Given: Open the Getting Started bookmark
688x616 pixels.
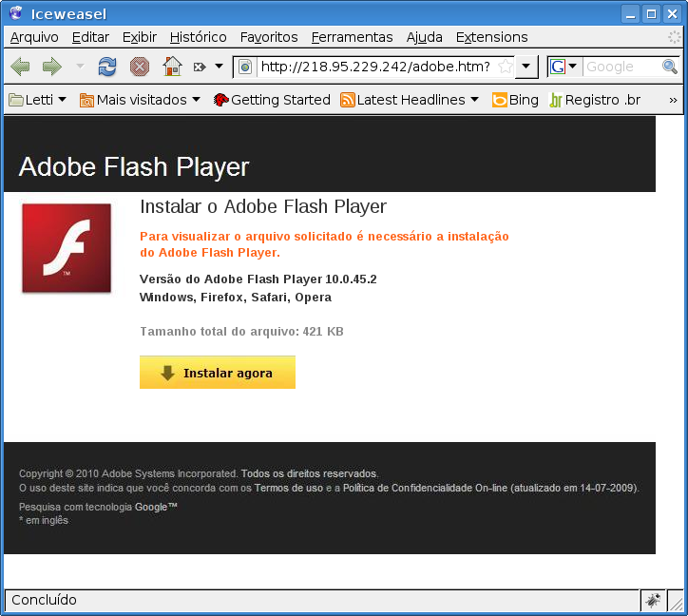Looking at the screenshot, I should [272, 100].
